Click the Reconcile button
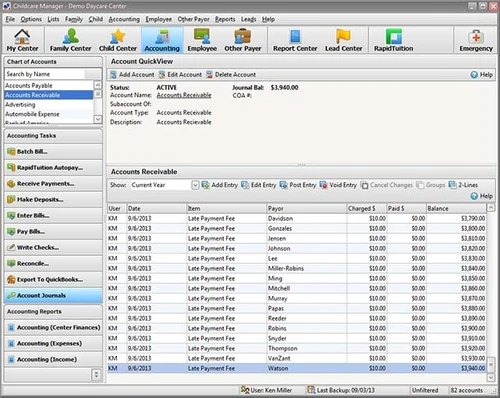500x398 pixels. pos(53,264)
